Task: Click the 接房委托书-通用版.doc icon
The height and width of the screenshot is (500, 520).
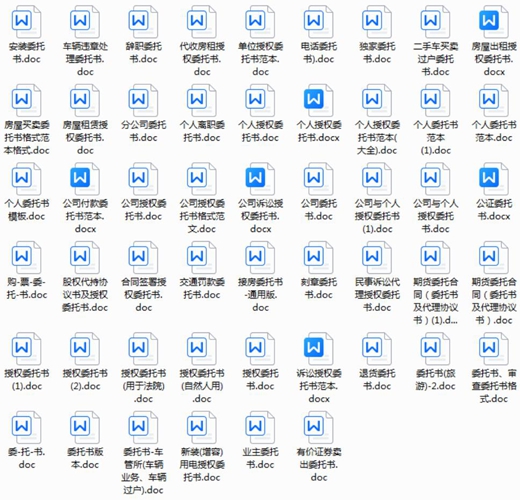Action: (260, 258)
